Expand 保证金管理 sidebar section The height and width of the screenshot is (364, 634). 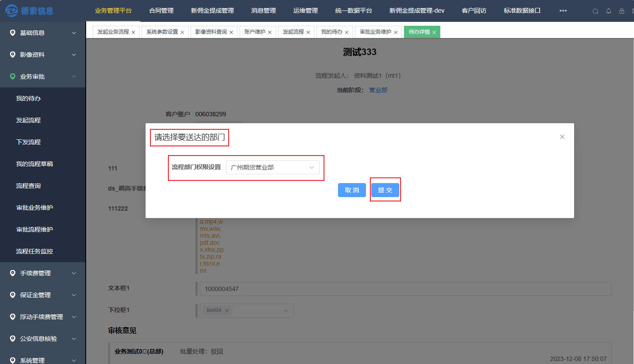74,295
